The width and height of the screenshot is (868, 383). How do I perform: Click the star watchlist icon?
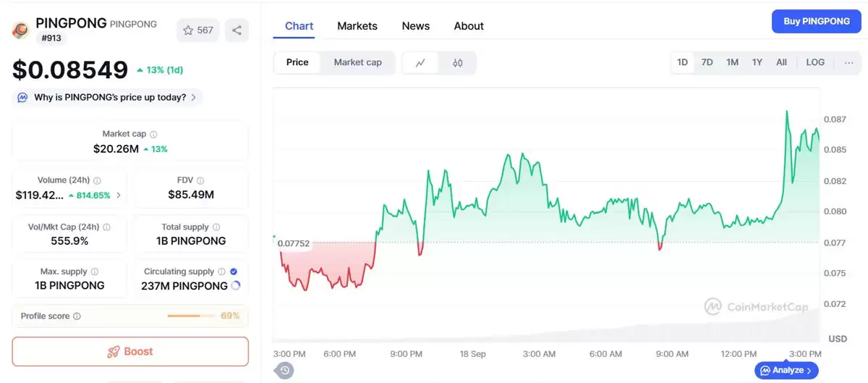coord(188,30)
